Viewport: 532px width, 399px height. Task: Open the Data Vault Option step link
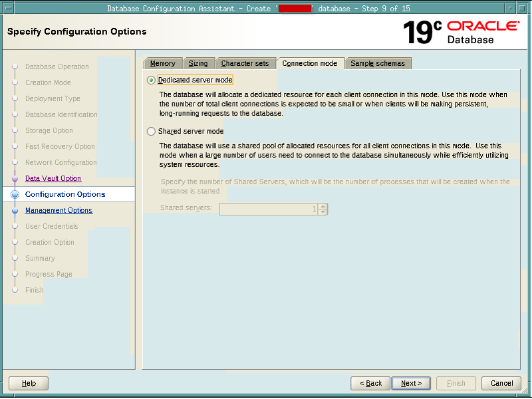53,178
